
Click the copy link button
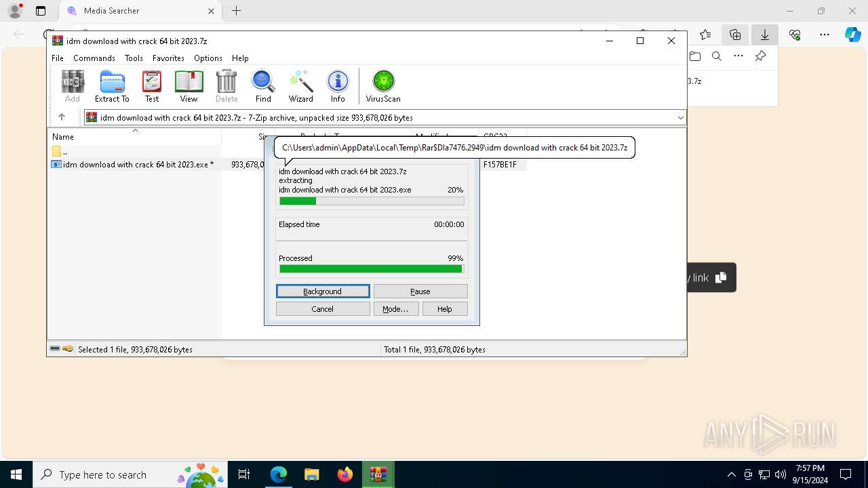point(712,278)
